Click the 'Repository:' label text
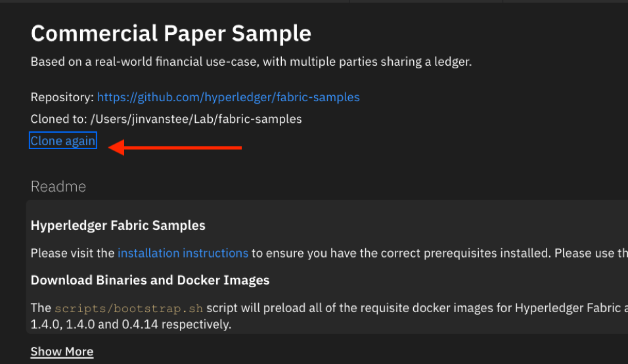The width and height of the screenshot is (628, 364). tap(62, 97)
